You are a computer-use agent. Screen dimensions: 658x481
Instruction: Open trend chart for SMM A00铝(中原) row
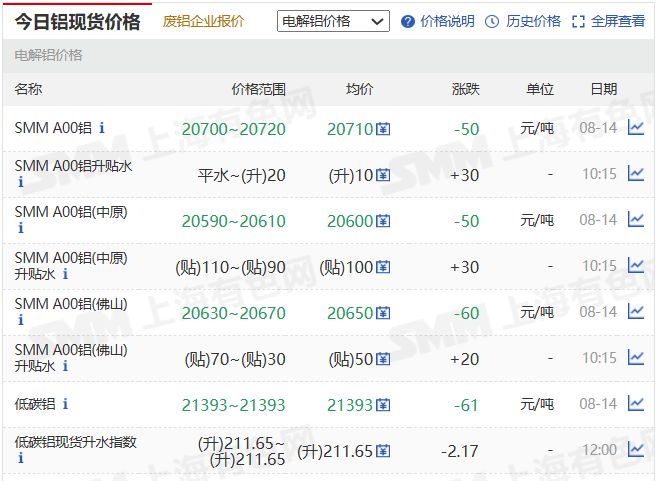(635, 220)
